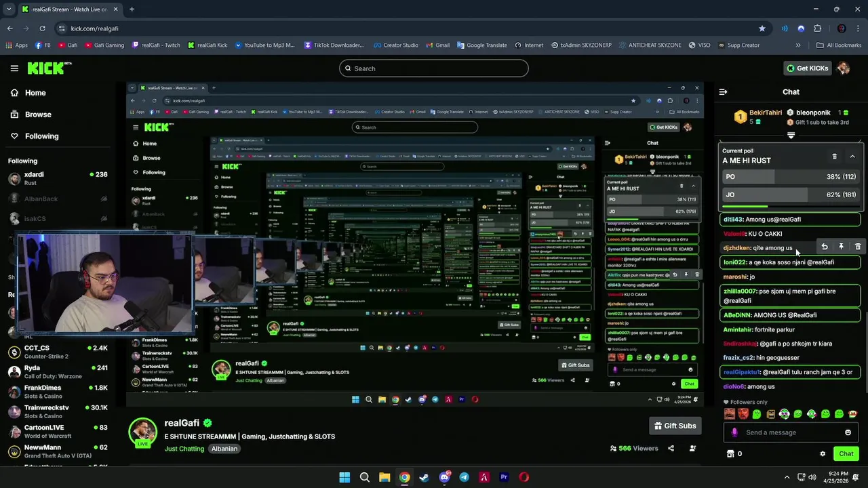Open the Chrome tab search dropdown
868x488 pixels.
tap(9, 9)
